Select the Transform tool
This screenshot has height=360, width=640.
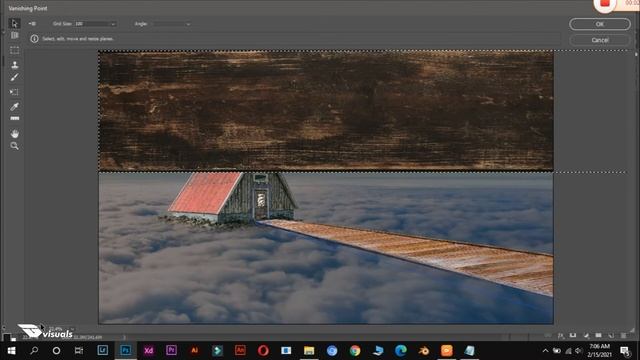15,92
